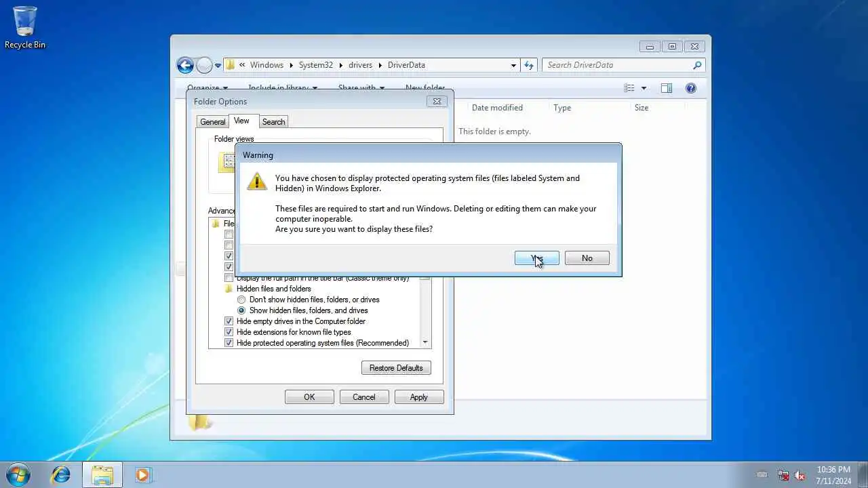The image size is (868, 488).
Task: Click the keyboard icon in the system tray
Action: 762,475
